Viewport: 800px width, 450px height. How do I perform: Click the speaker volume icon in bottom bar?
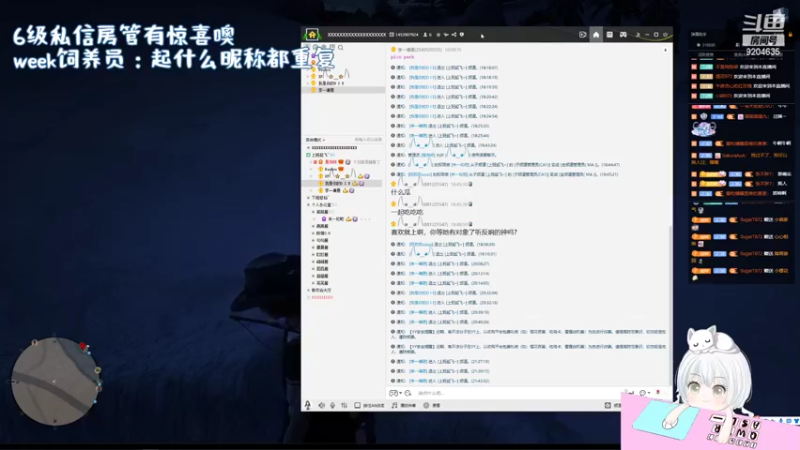321,405
